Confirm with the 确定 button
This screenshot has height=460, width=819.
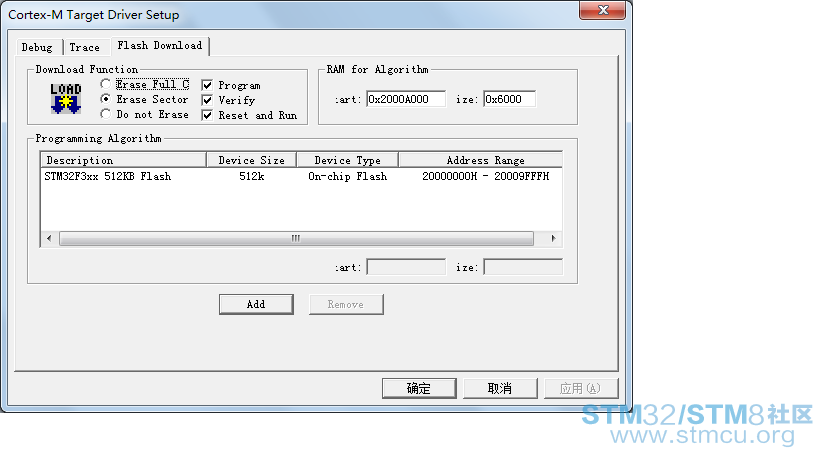419,388
